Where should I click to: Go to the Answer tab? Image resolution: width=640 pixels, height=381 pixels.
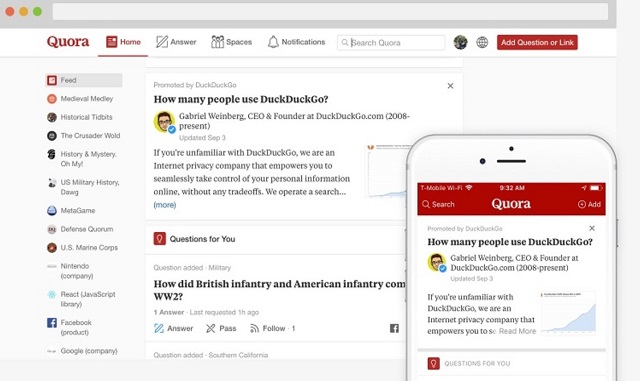tap(176, 42)
